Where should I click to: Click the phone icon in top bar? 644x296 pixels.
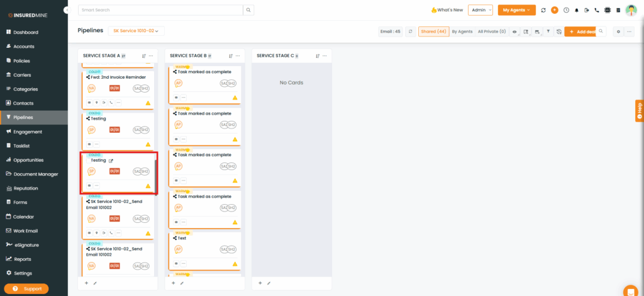click(x=597, y=10)
